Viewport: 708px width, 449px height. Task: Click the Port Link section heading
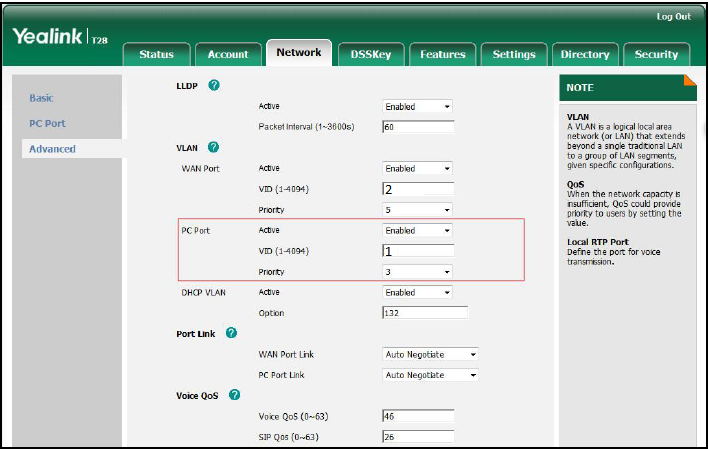[x=196, y=334]
